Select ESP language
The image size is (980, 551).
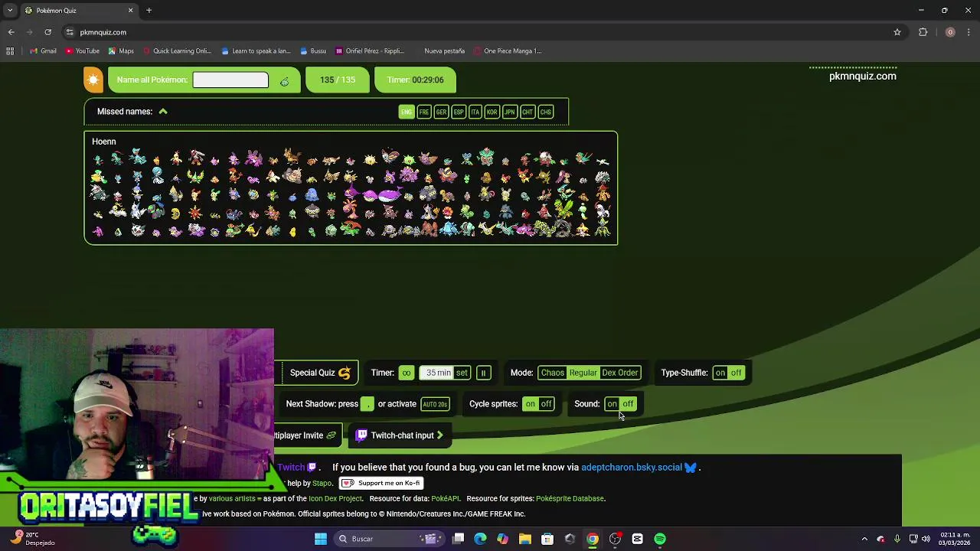click(x=459, y=112)
